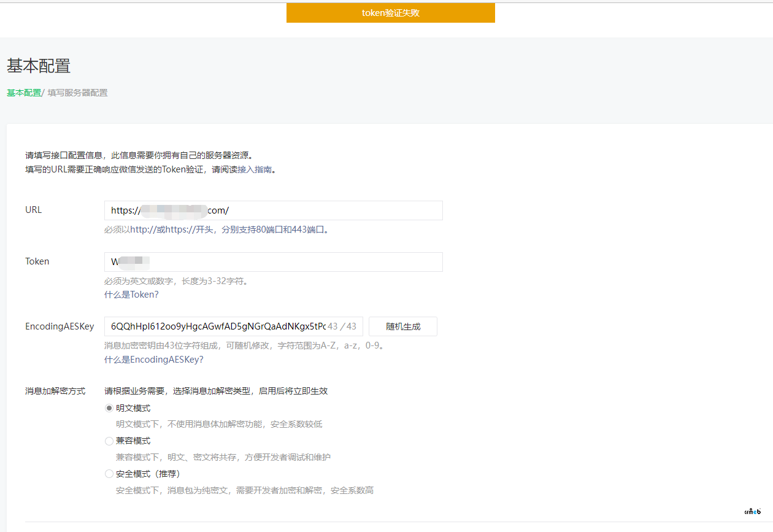Select the 兼容模式 radio button

pos(109,441)
